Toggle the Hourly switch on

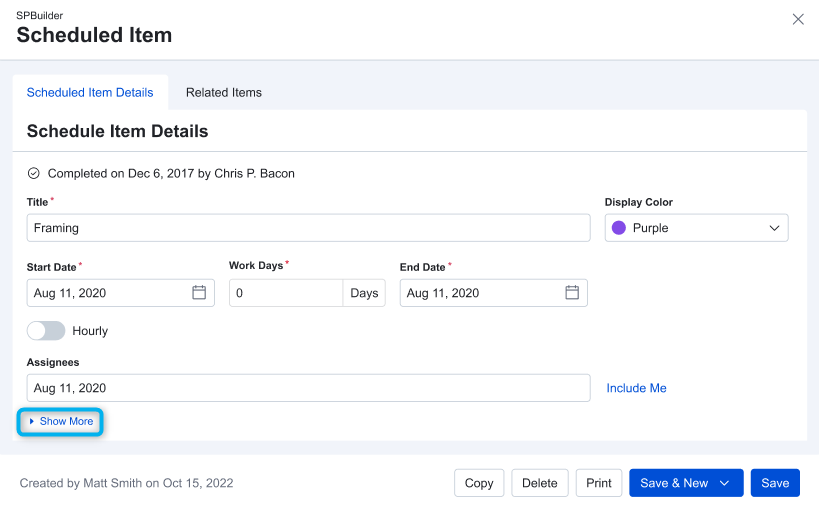pyautogui.click(x=46, y=330)
